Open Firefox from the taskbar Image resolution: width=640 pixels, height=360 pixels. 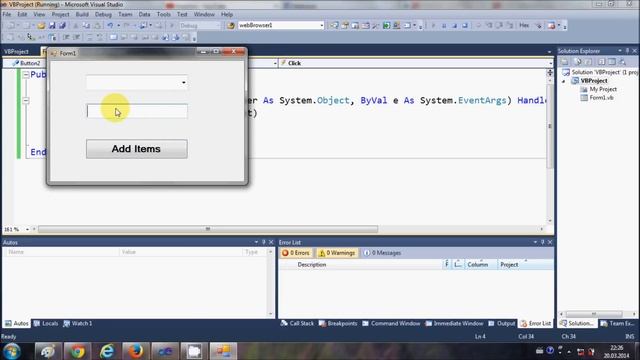tap(136, 351)
